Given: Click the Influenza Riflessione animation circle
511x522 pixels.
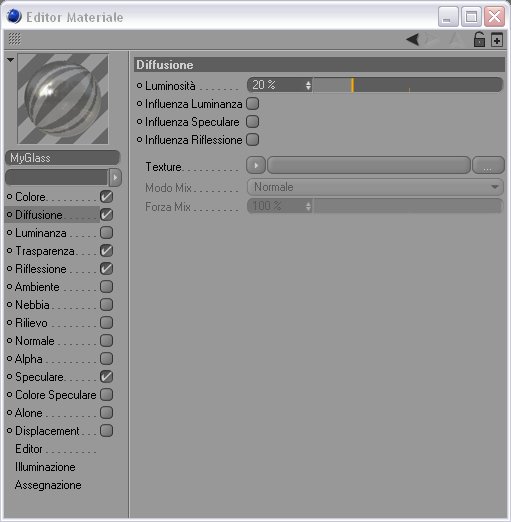Looking at the screenshot, I should click(139, 140).
